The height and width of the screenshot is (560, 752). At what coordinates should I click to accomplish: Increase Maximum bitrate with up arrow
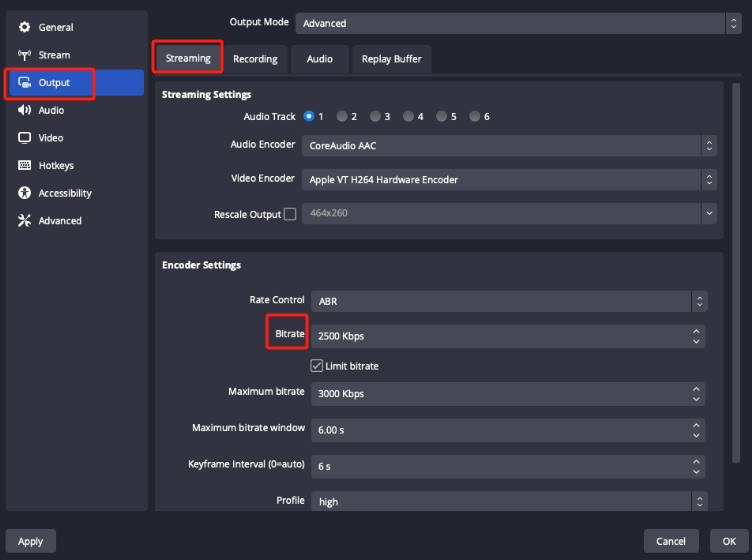coord(696,388)
